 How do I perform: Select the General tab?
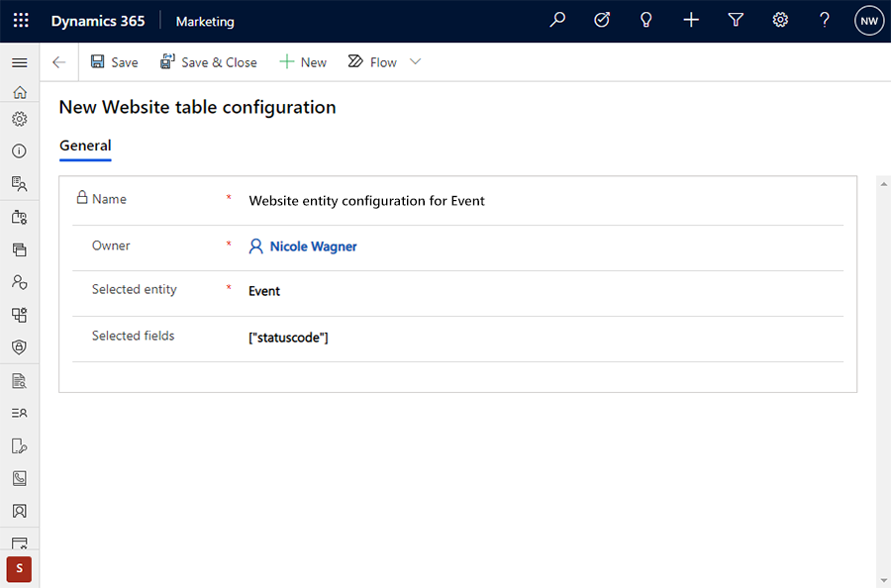pyautogui.click(x=85, y=146)
